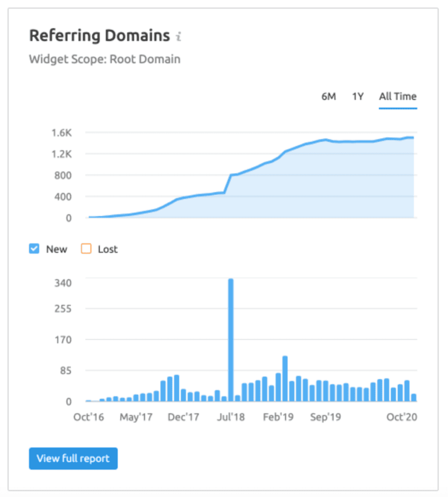Click the Oct'20 date label

pyautogui.click(x=402, y=417)
